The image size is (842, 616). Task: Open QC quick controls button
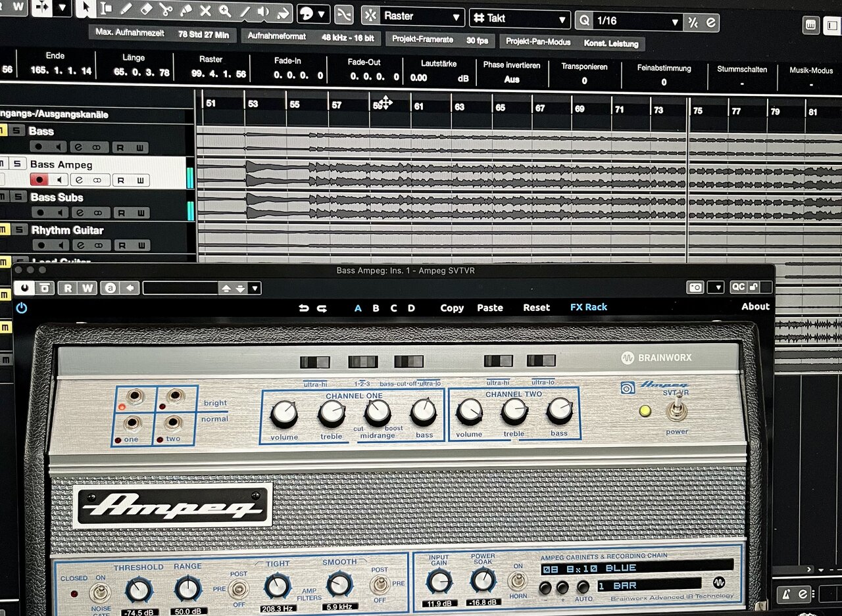(x=738, y=287)
